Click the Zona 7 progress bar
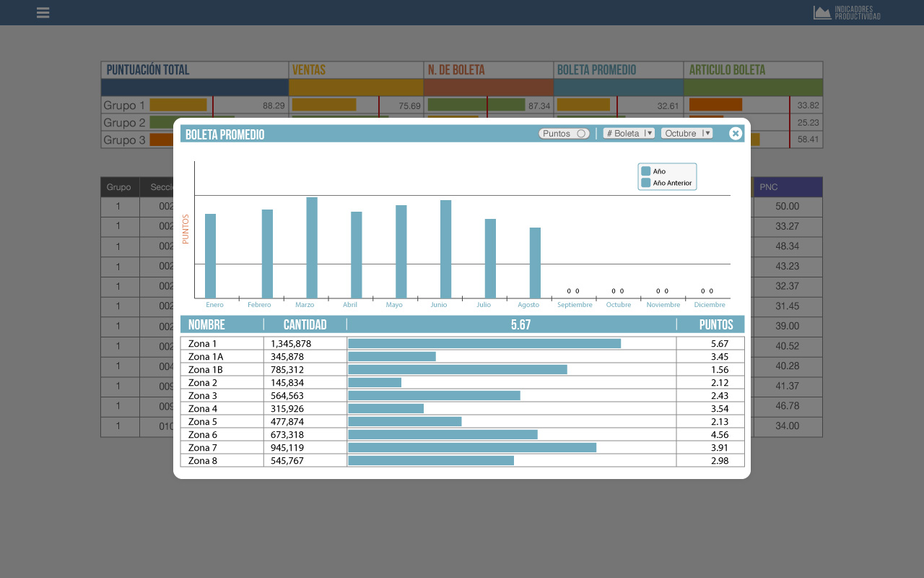 (x=472, y=448)
